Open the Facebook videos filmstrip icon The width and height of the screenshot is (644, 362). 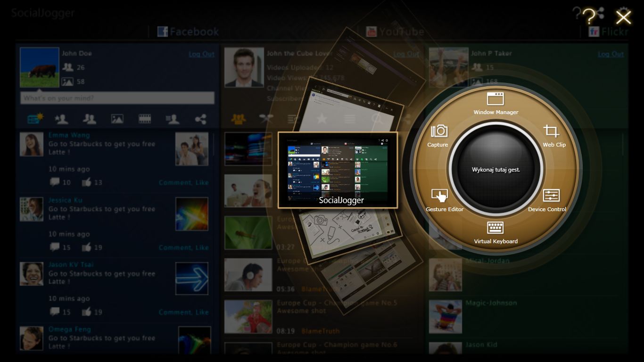coord(145,119)
